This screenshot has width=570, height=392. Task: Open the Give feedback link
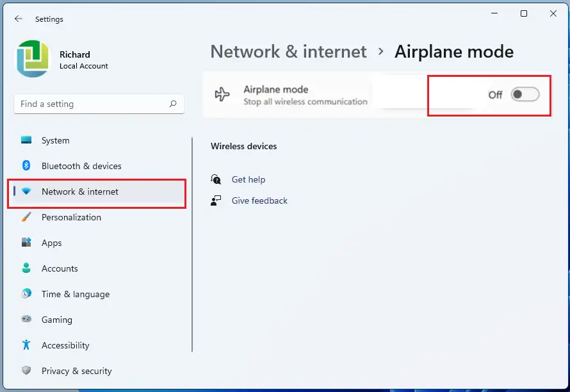point(259,200)
